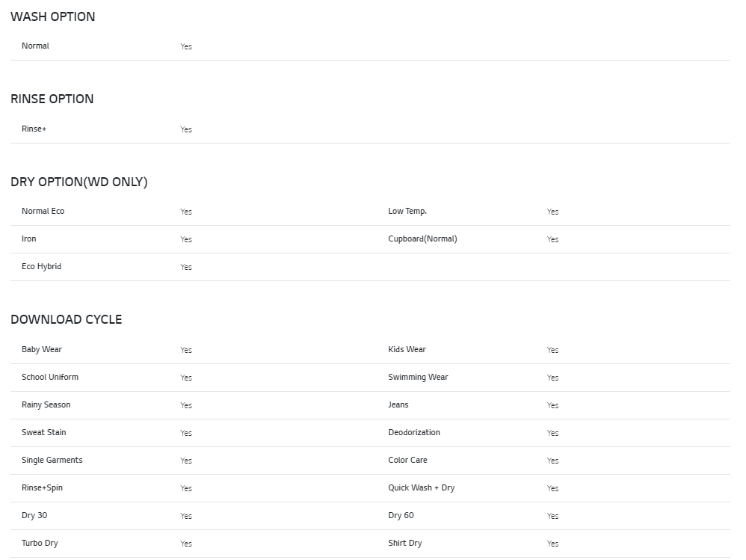The width and height of the screenshot is (746, 560).
Task: Select the Rinse+ label
Action: pyautogui.click(x=34, y=129)
